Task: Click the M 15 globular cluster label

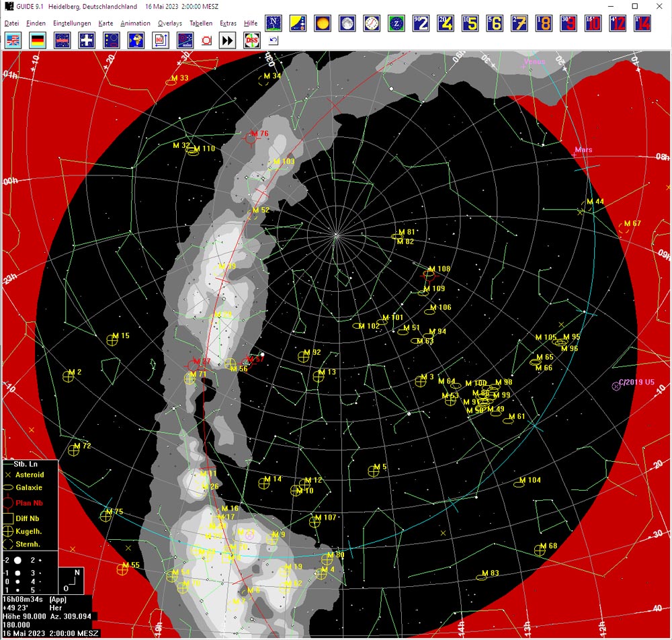Action: click(x=121, y=335)
